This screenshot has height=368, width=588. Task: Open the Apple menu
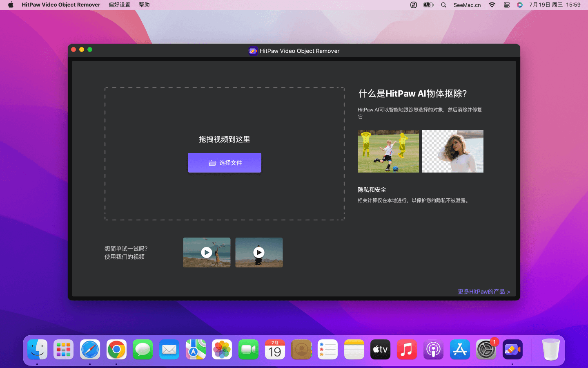coord(11,5)
